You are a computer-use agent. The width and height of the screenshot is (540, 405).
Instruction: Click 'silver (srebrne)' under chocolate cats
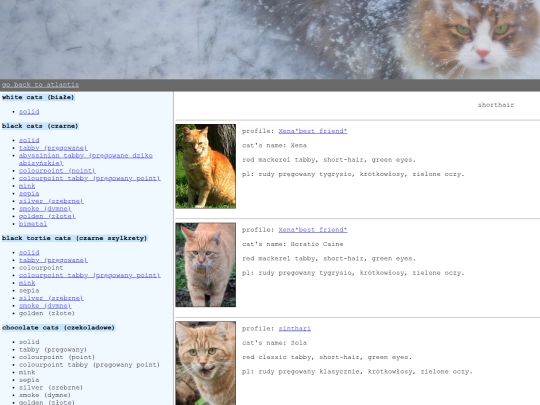point(51,387)
